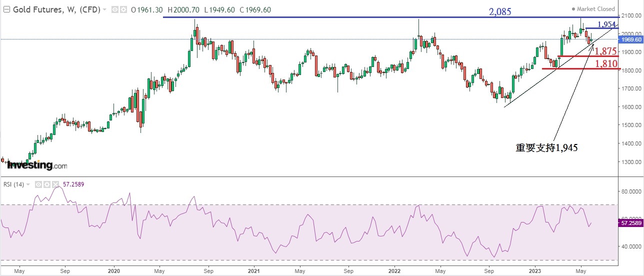
Task: Open the Gold Futures title dropdown arrow
Action: (104, 9)
